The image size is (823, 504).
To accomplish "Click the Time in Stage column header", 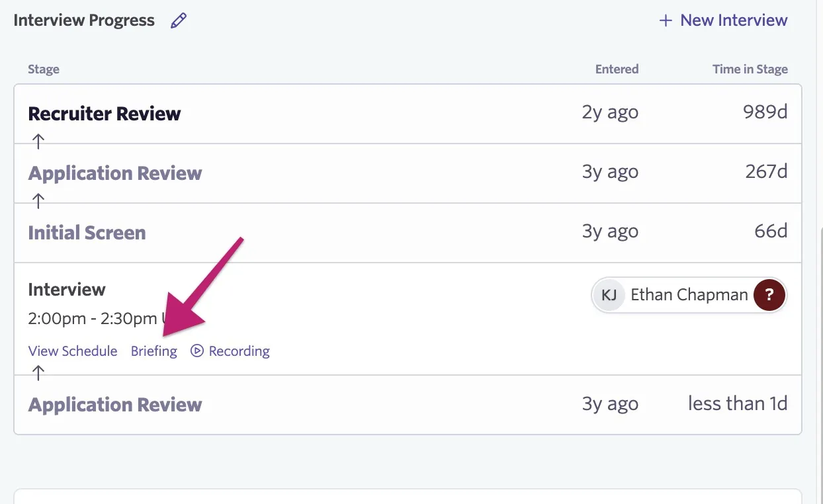I will (x=750, y=69).
